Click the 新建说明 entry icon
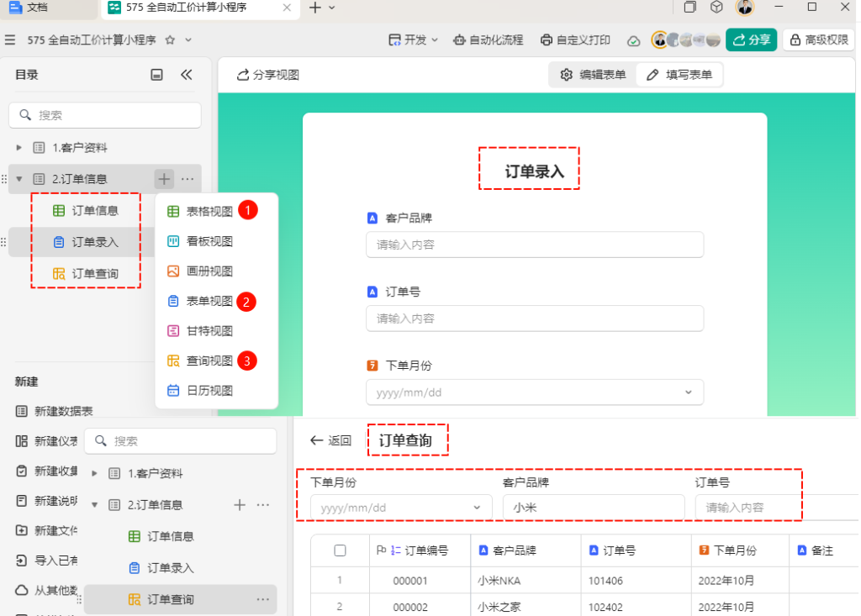861x616 pixels. [x=21, y=501]
